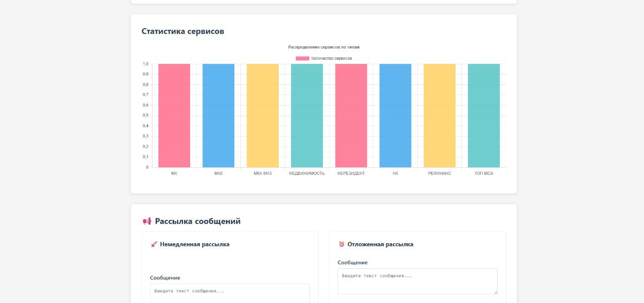Click the Статистика сервисов heading

pos(183,31)
